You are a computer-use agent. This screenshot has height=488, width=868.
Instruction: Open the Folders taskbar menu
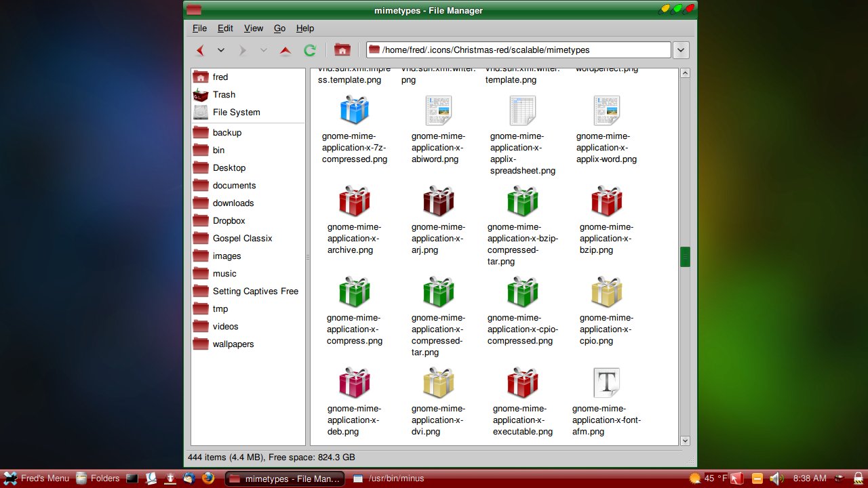point(98,479)
